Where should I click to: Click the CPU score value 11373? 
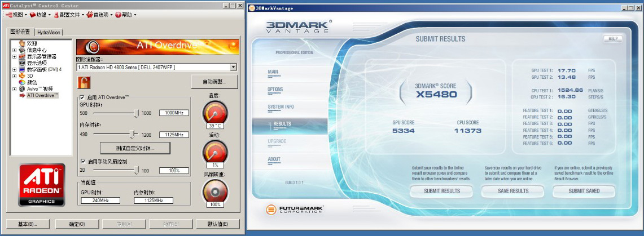coord(468,131)
